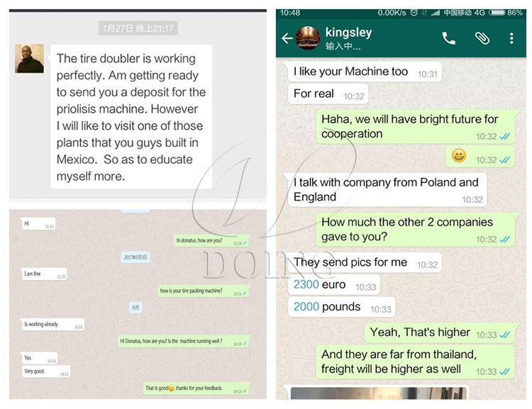Open kingsley's profile picture
This screenshot has width=532, height=409.
308,38
